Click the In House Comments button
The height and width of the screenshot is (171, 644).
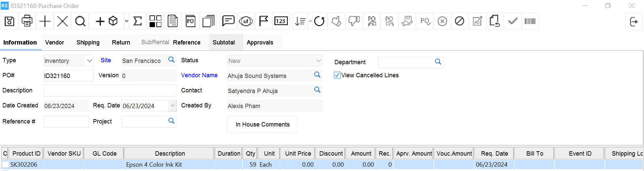coord(262,124)
